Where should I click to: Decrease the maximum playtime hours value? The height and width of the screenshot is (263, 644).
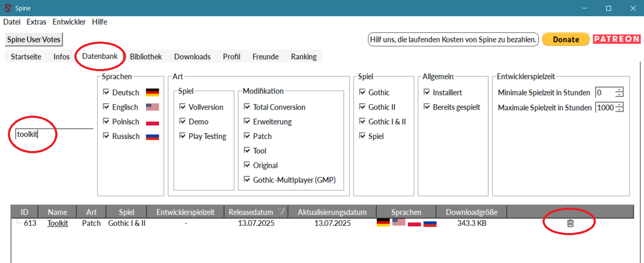point(619,110)
